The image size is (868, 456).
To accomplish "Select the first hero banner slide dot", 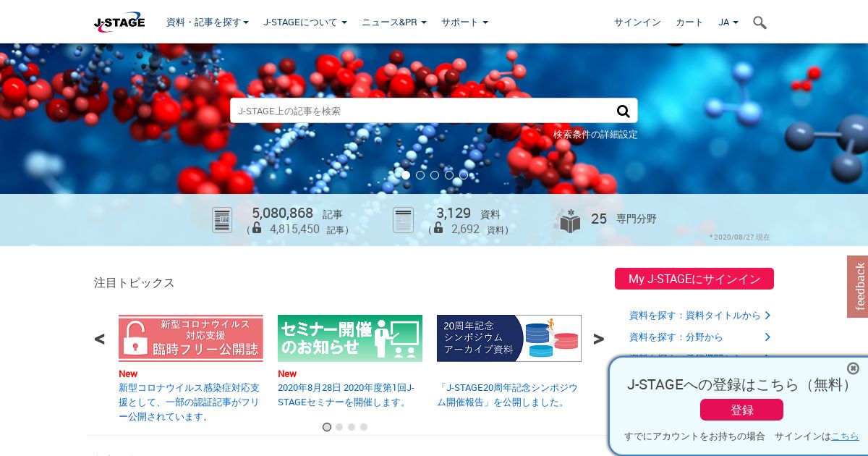I will click(406, 175).
